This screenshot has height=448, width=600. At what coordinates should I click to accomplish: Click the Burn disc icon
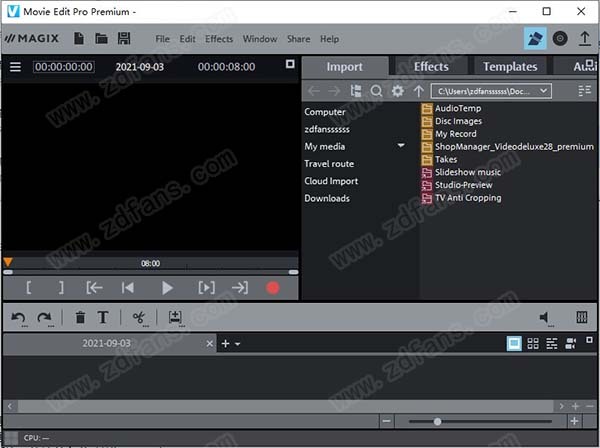(x=560, y=38)
